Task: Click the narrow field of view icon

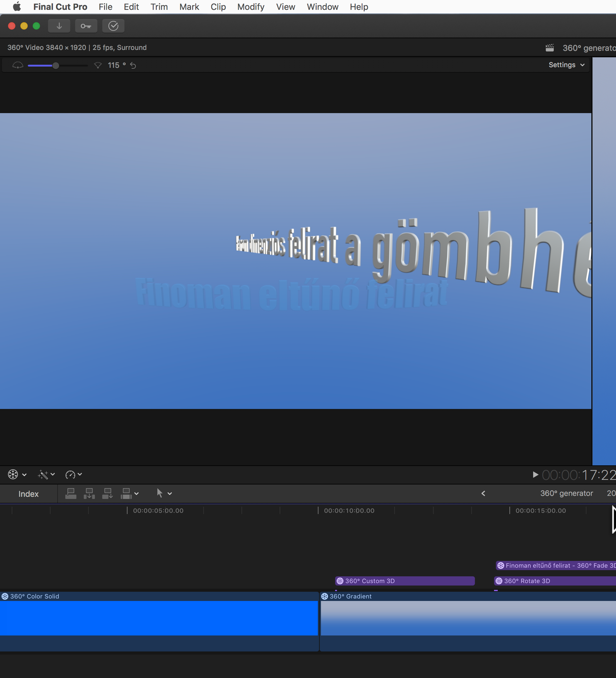Action: pos(98,65)
